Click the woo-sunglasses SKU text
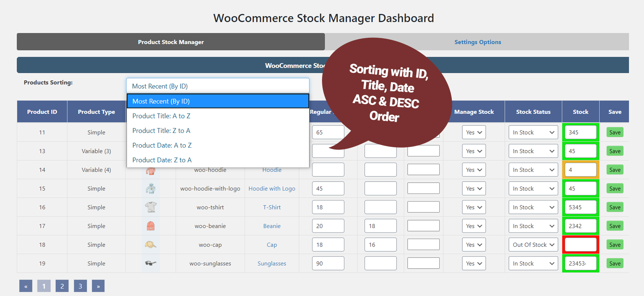Image resolution: width=644 pixels, height=296 pixels. [x=210, y=263]
